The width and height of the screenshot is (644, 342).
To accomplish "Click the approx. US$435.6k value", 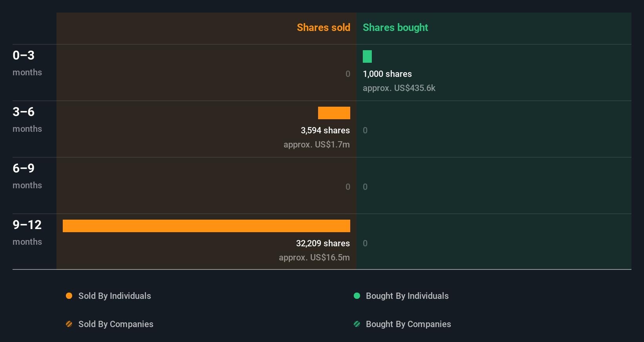I will (x=399, y=88).
